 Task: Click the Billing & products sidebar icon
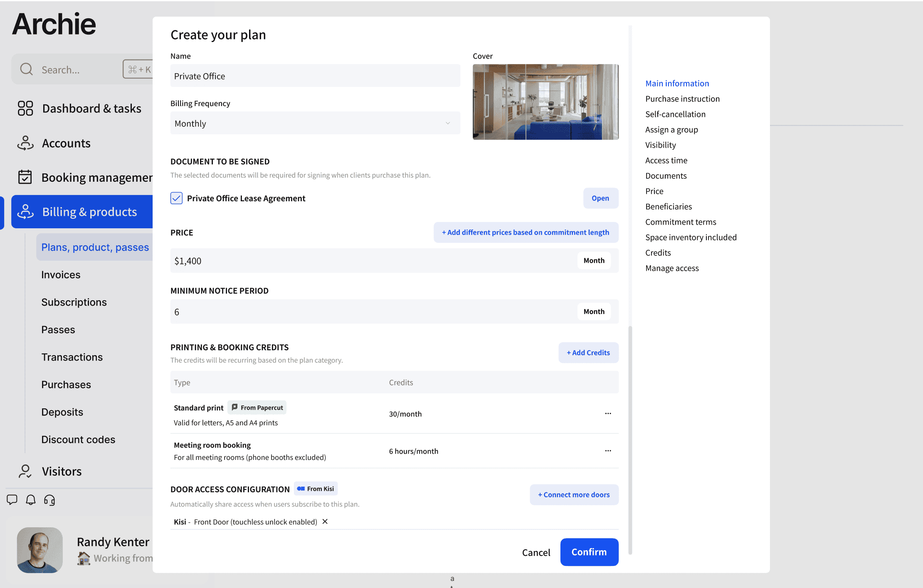(25, 212)
